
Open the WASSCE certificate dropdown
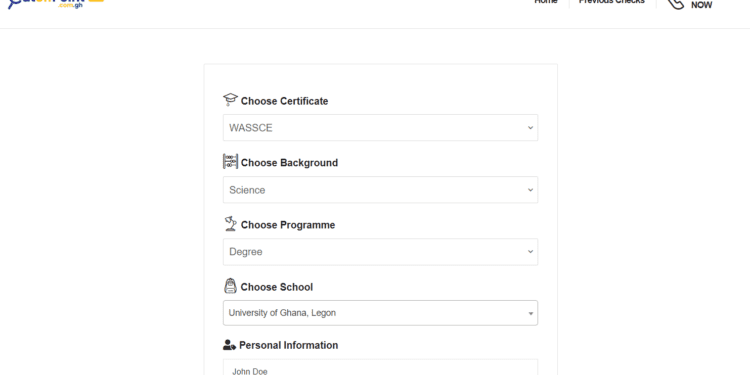pyautogui.click(x=380, y=128)
